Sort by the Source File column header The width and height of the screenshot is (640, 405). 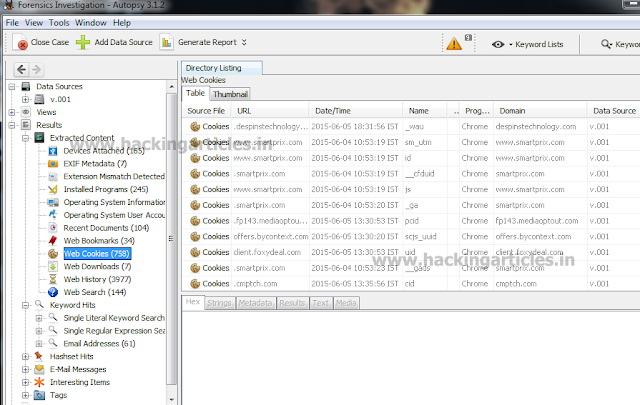pos(207,111)
